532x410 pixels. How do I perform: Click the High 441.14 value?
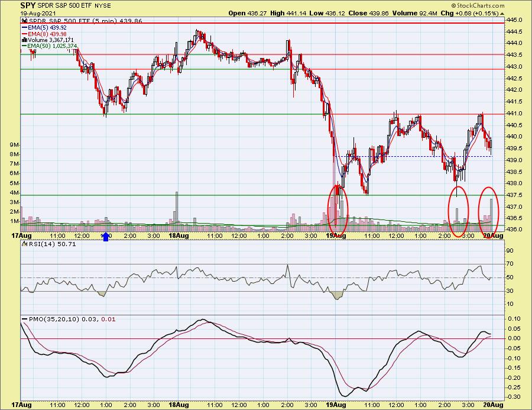pos(288,13)
